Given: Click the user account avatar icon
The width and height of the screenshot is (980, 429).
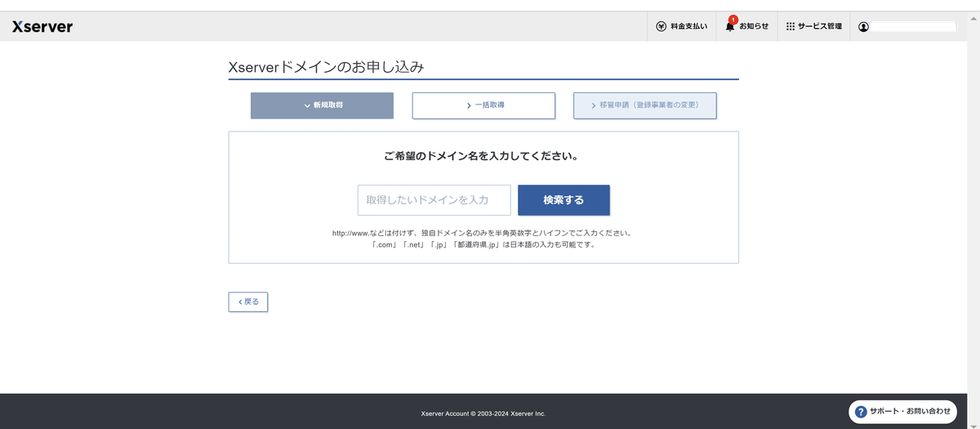Looking at the screenshot, I should [863, 27].
